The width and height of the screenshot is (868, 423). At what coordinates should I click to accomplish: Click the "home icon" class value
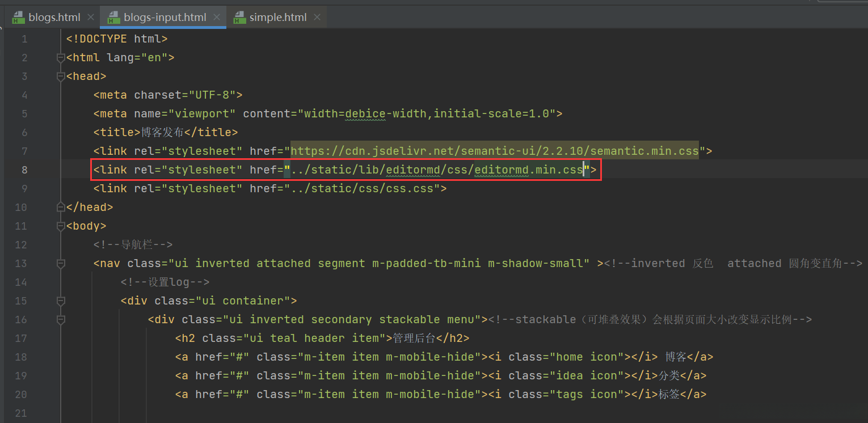click(x=587, y=357)
